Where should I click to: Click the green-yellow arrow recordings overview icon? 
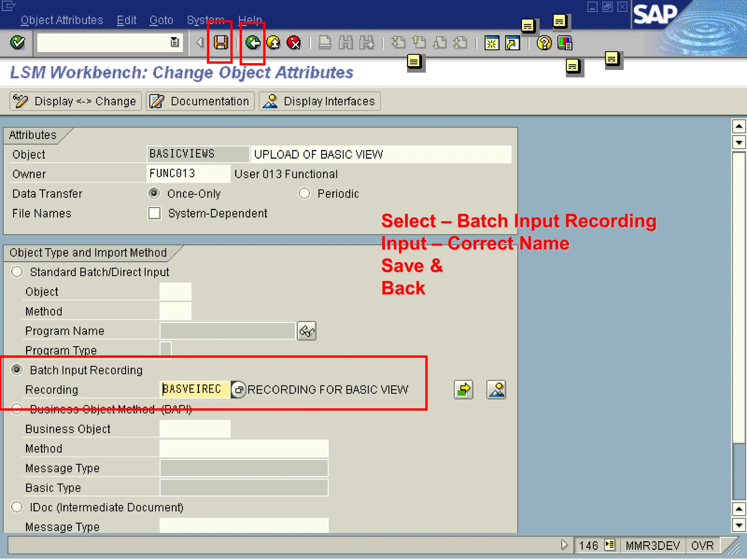coord(464,389)
